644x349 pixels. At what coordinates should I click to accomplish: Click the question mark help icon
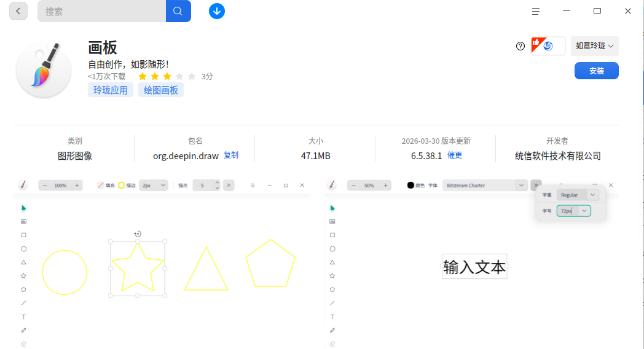520,46
